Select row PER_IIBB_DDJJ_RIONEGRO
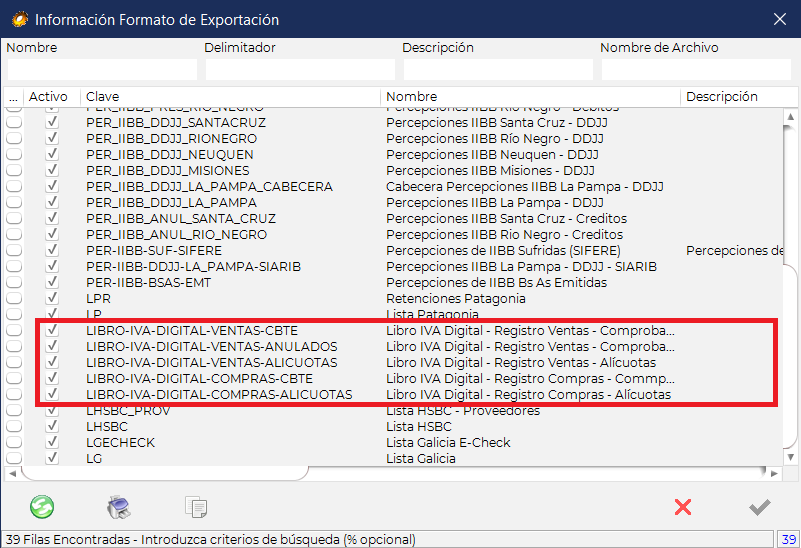This screenshot has width=801, height=548. 393,138
